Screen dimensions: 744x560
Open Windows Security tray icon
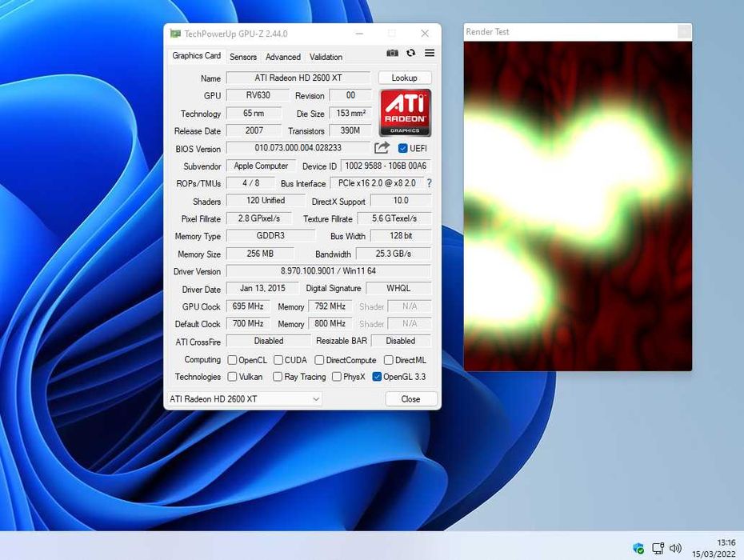point(638,549)
